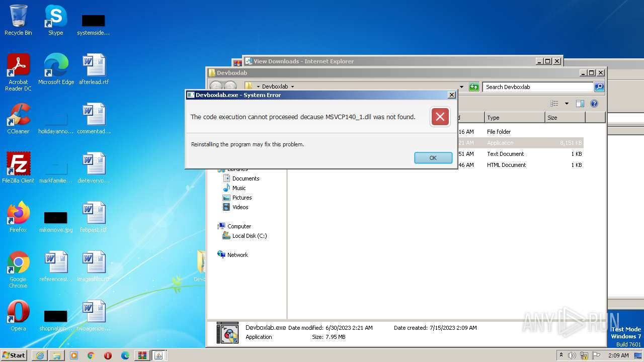Launch Google Chrome desktop shortcut
Image resolution: width=644 pixels, height=362 pixels.
(x=18, y=270)
